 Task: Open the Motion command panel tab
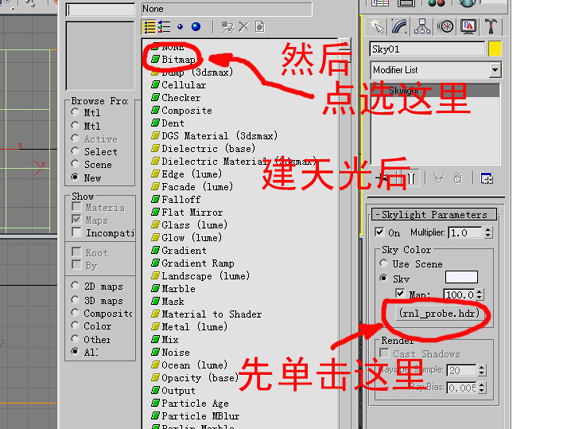(x=445, y=27)
